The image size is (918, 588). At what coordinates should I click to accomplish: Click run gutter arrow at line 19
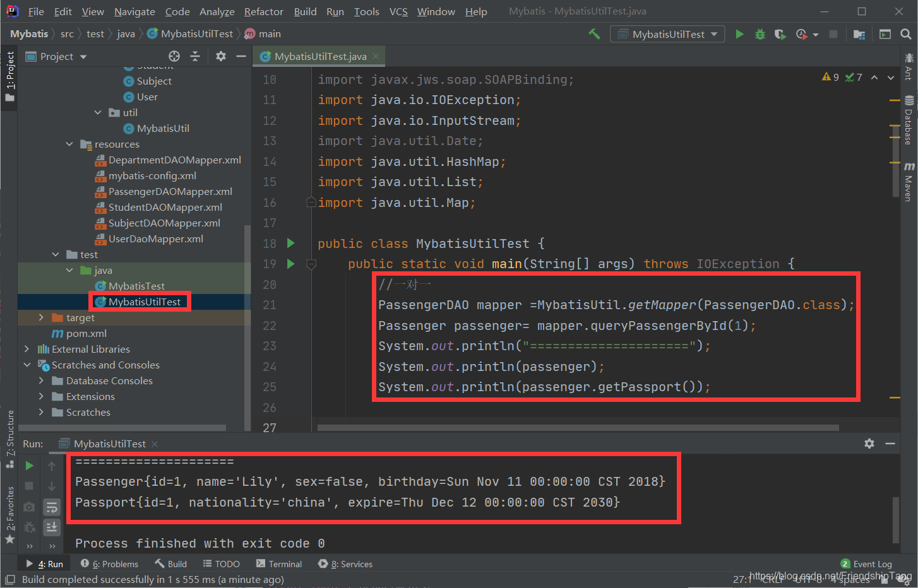(x=290, y=264)
